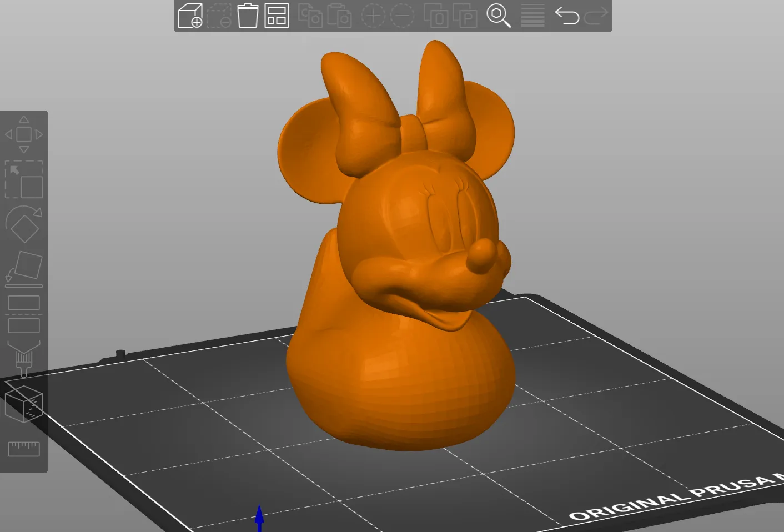Toggle variable layer height editing

pyautogui.click(x=532, y=16)
